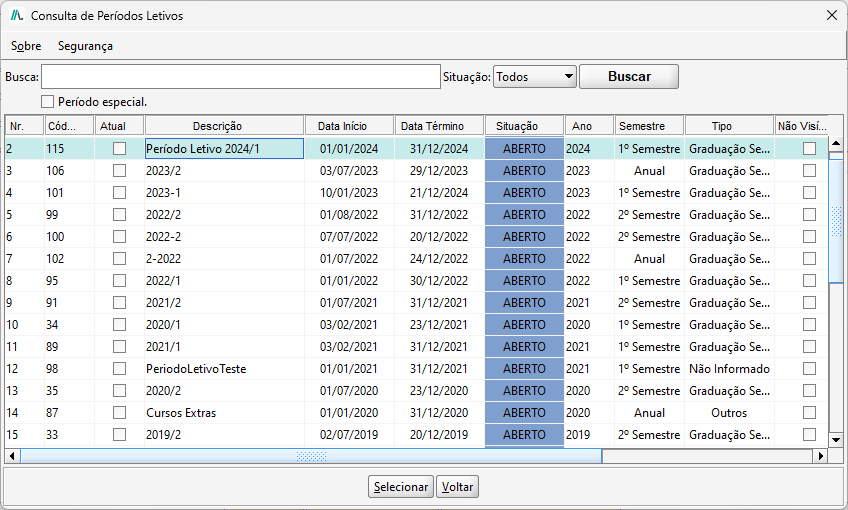This screenshot has height=510, width=848.
Task: Select the Período Letivo 2024/1 description cell
Action: (224, 149)
